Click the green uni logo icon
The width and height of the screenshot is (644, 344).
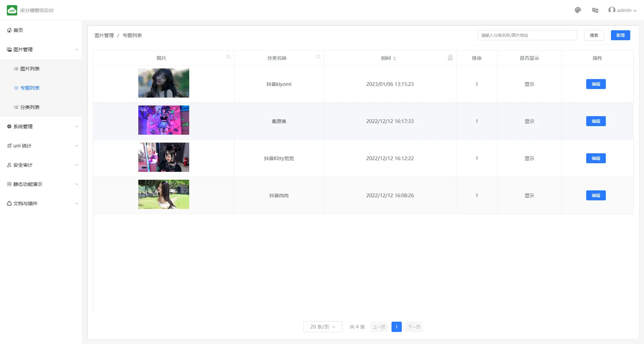[12, 10]
